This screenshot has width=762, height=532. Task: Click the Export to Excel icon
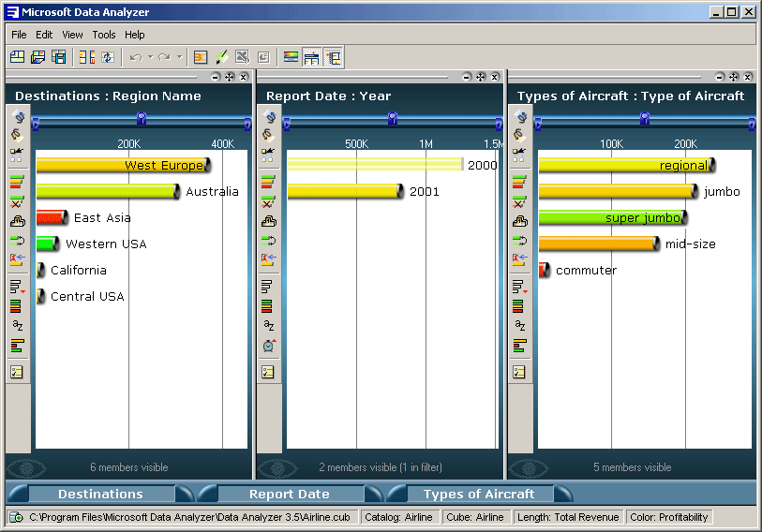pyautogui.click(x=242, y=57)
